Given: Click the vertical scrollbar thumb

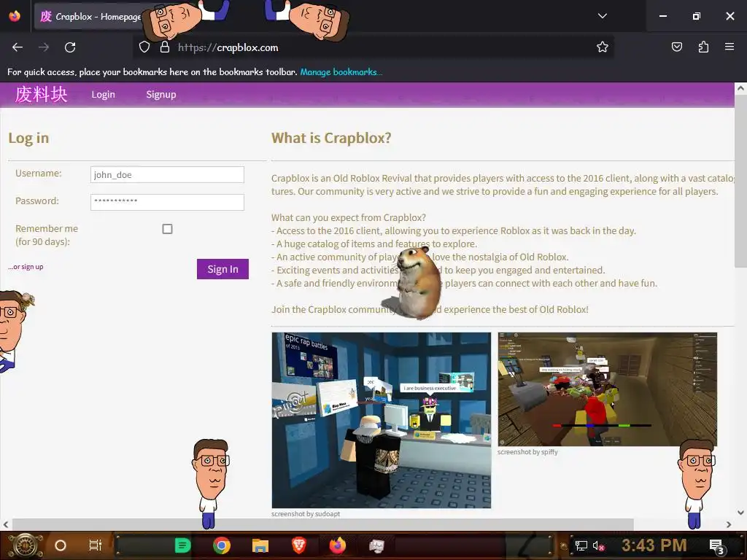Looking at the screenshot, I should (740, 181).
